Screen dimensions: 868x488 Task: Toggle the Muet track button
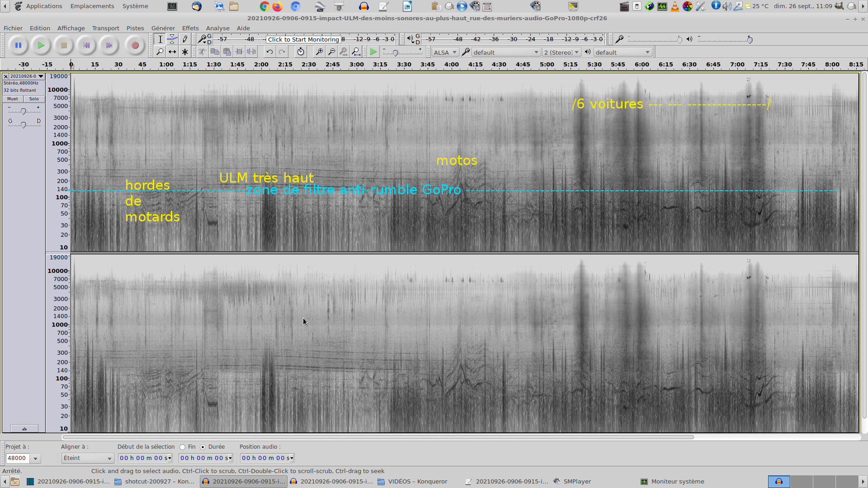(x=13, y=99)
